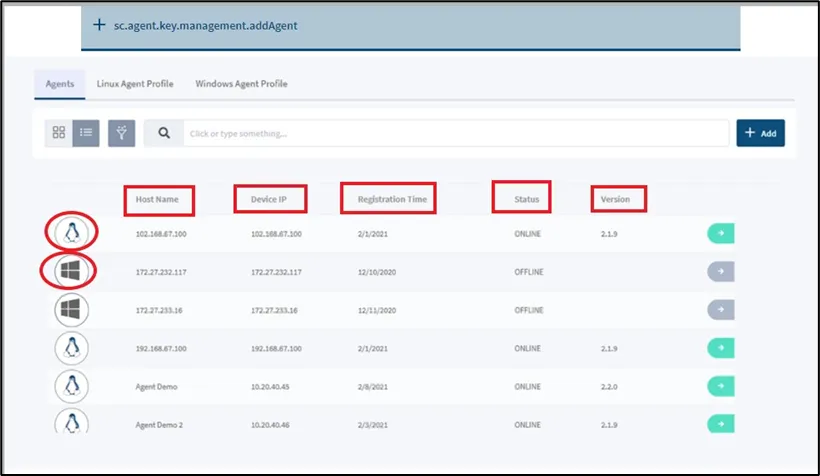The width and height of the screenshot is (820, 476).
Task: Sort by Device IP column header
Action: pos(269,199)
